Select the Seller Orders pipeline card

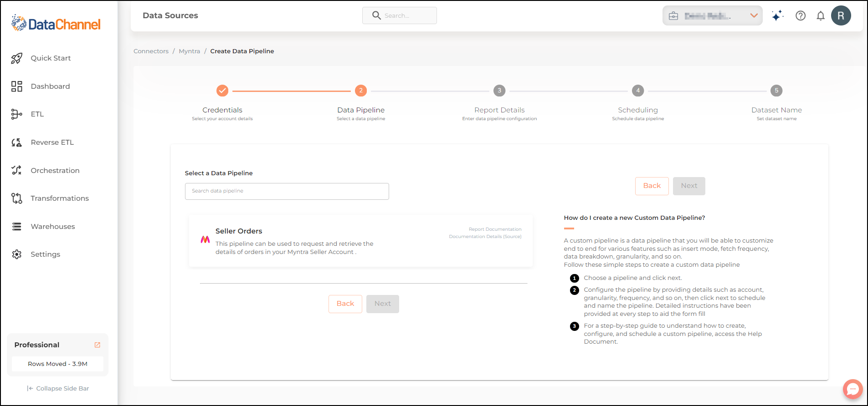pyautogui.click(x=361, y=241)
